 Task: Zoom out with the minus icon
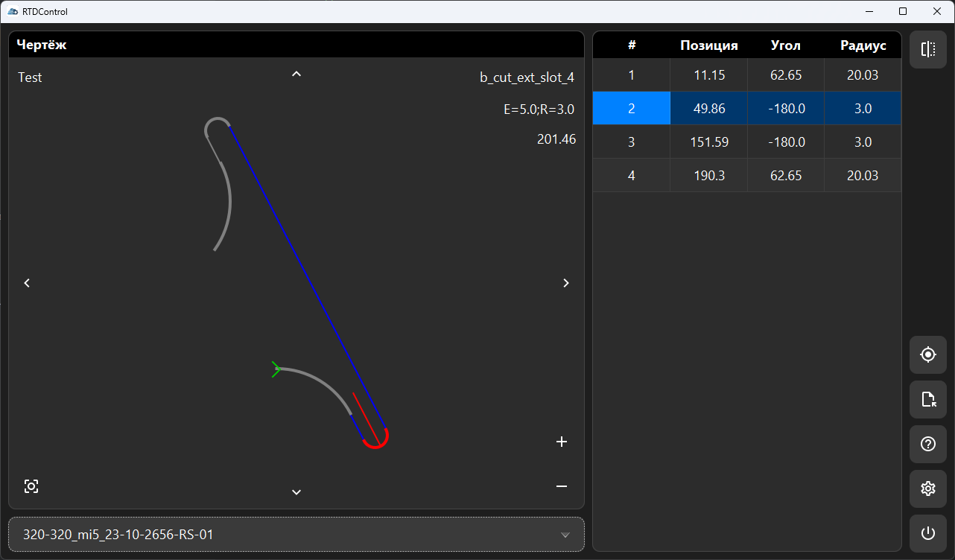pos(562,486)
